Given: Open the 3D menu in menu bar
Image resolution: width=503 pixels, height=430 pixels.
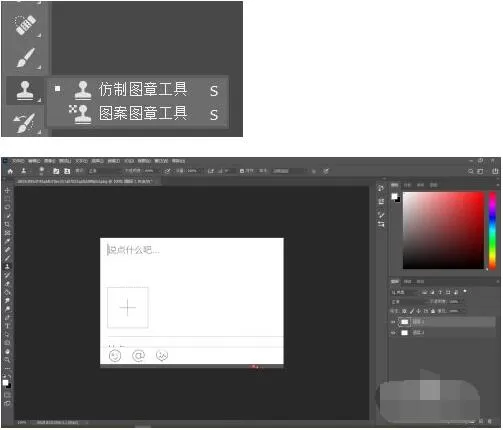Looking at the screenshot, I should 129,161.
